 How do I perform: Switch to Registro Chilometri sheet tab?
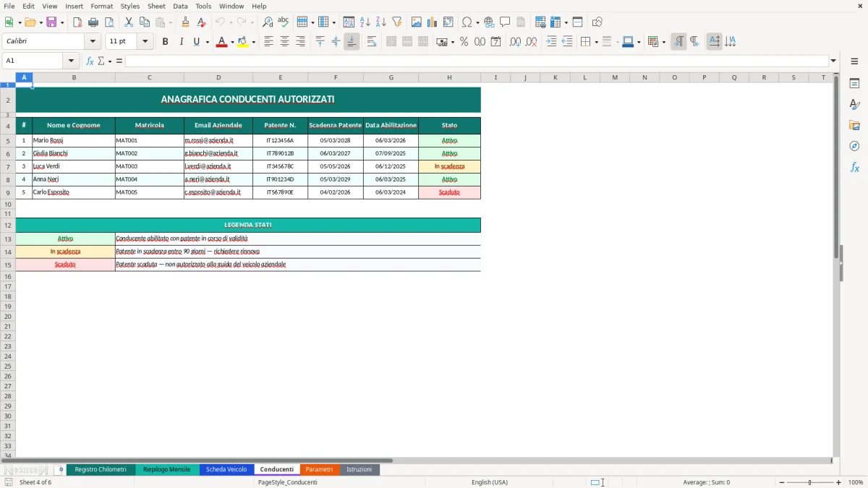101,470
